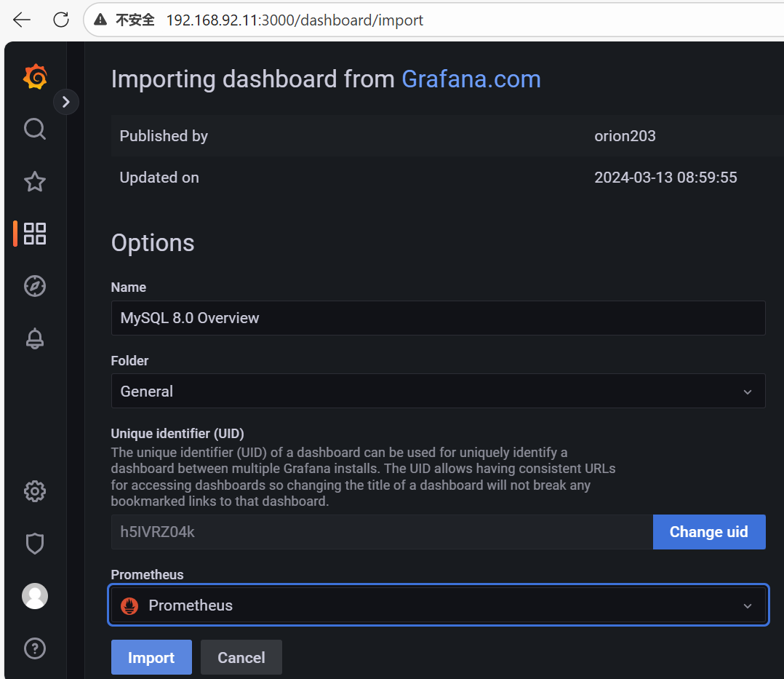Click the Options section heading
This screenshot has height=679, width=784.
(x=153, y=242)
